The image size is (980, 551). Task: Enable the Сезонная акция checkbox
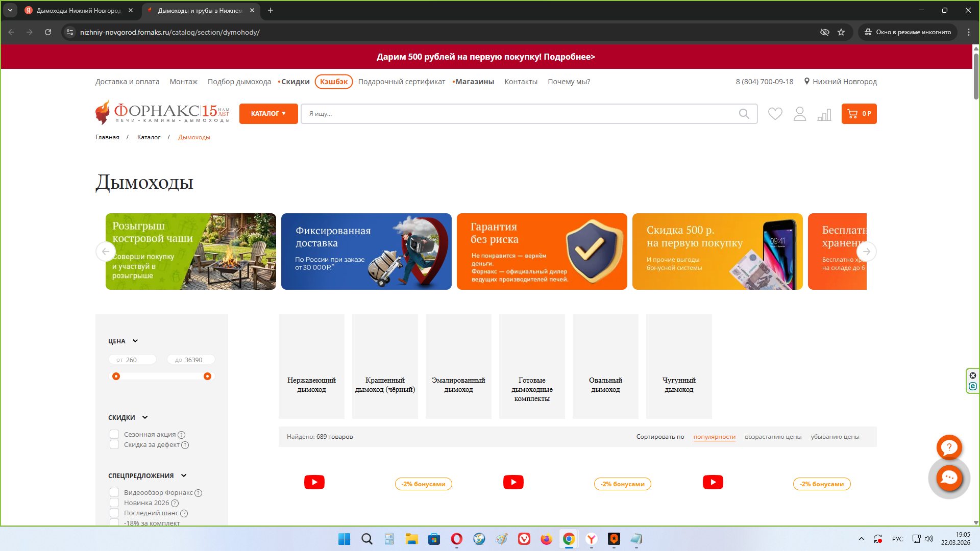(x=114, y=434)
